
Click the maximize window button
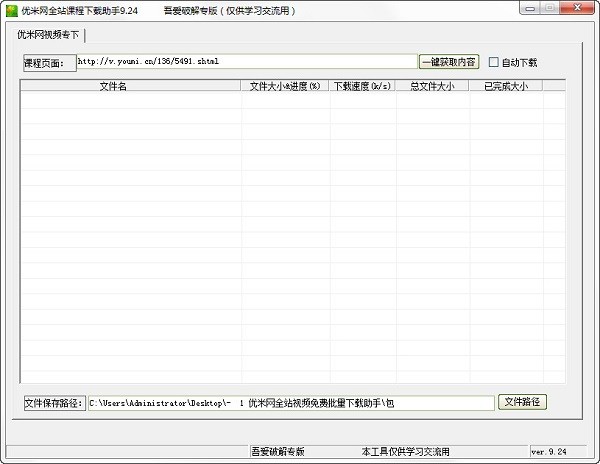549,8
